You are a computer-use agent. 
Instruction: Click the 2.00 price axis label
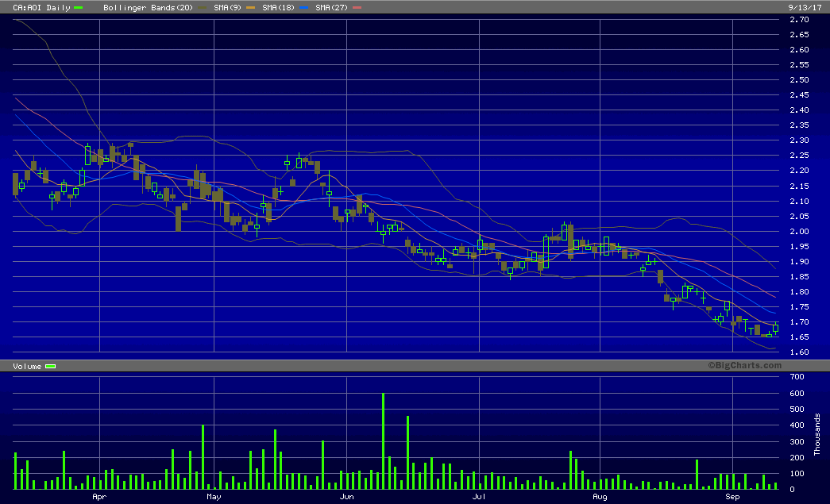(799, 231)
